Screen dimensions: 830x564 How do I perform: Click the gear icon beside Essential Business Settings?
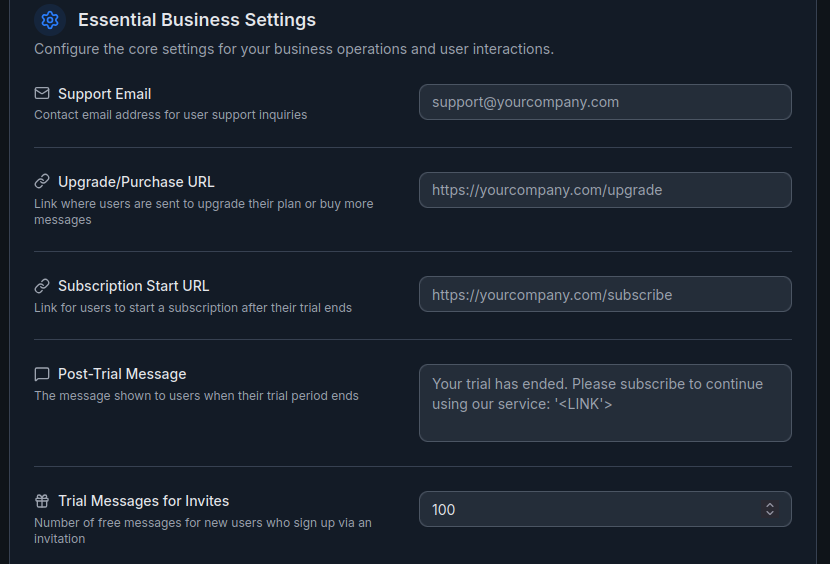(50, 20)
